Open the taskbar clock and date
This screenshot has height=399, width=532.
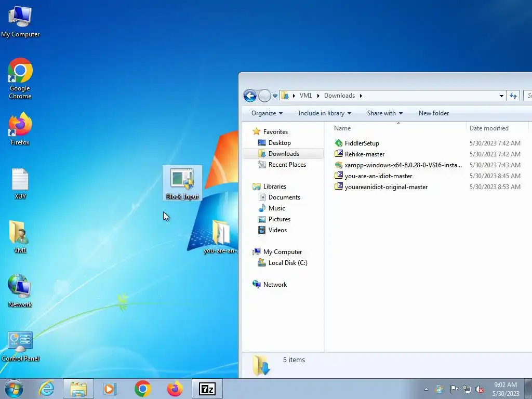point(506,389)
